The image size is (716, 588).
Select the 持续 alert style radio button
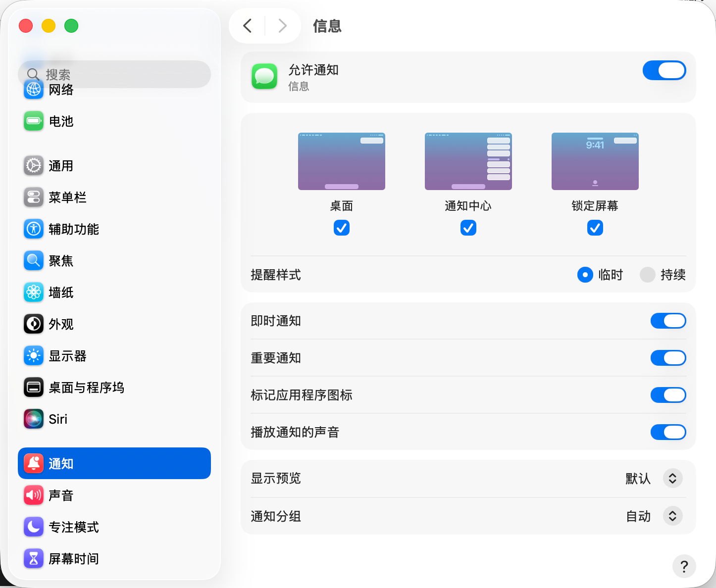[647, 275]
